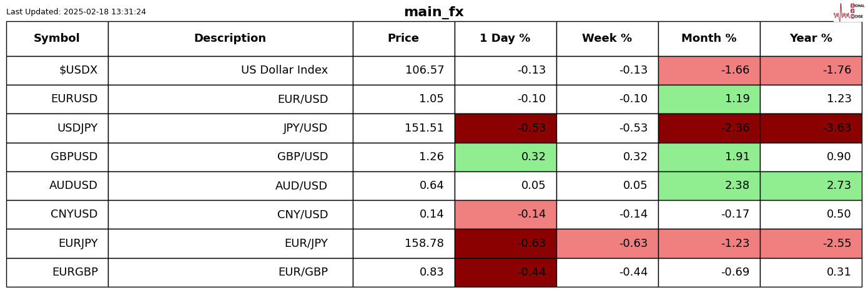The width and height of the screenshot is (868, 293).
Task: Select the US Dollar Index description
Action: click(284, 70)
